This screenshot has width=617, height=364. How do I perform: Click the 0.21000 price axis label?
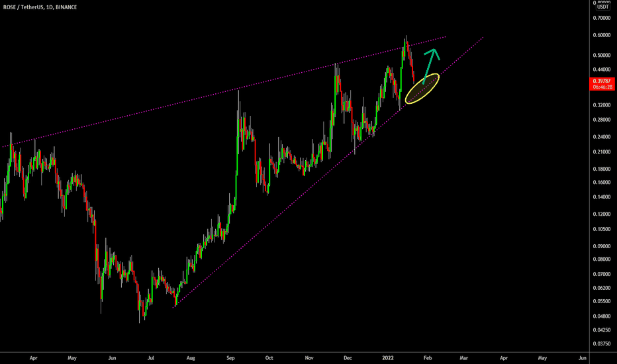point(602,152)
